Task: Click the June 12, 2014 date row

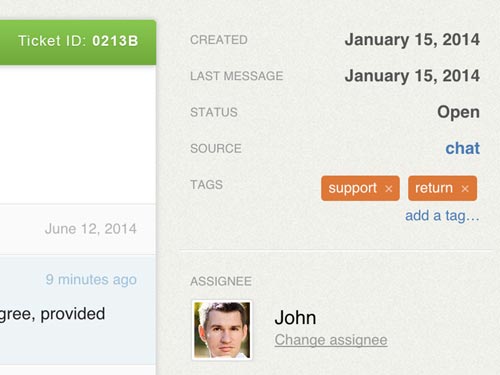Action: 78,229
